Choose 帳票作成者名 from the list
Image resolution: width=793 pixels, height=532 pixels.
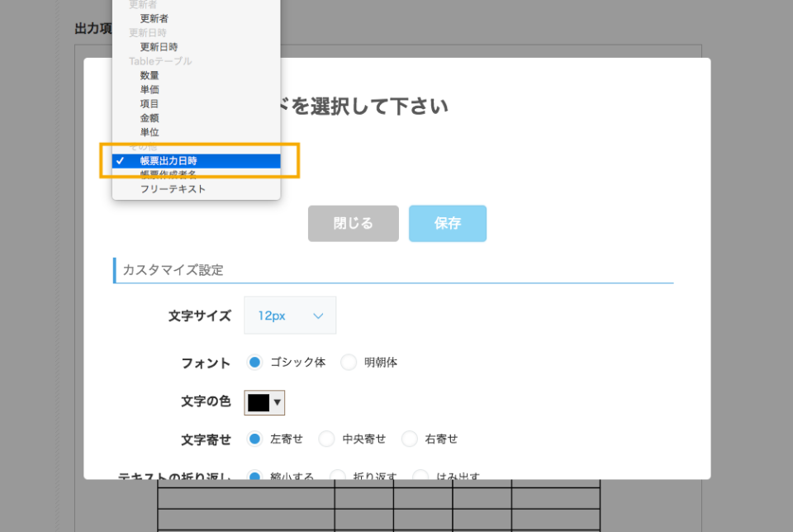(x=169, y=174)
